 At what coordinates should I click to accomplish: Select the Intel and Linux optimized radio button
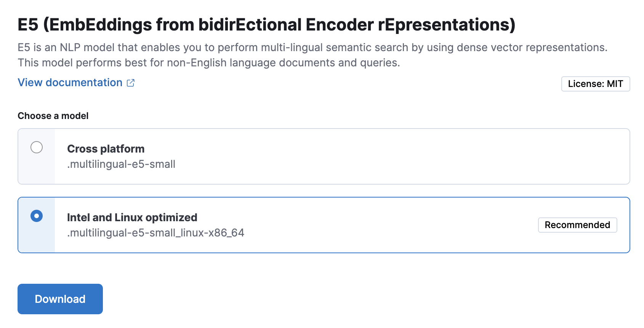(37, 216)
